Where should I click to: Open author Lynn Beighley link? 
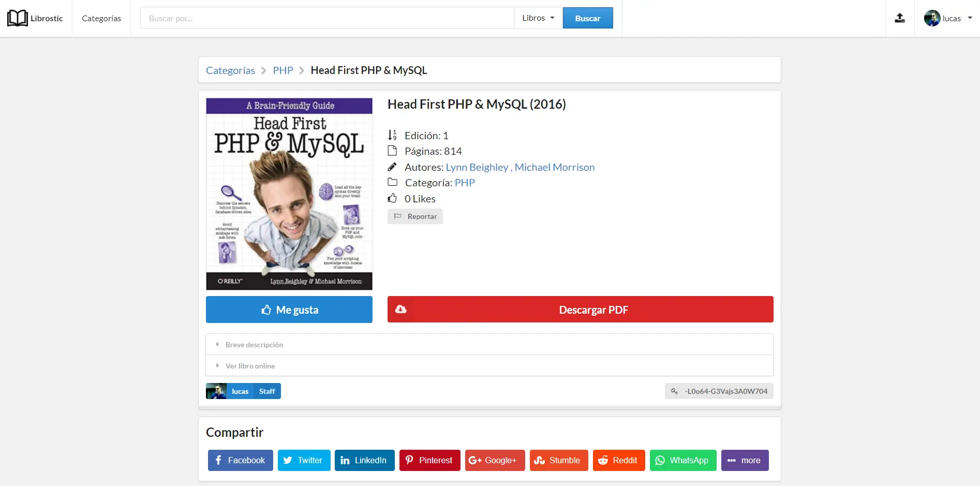click(477, 167)
